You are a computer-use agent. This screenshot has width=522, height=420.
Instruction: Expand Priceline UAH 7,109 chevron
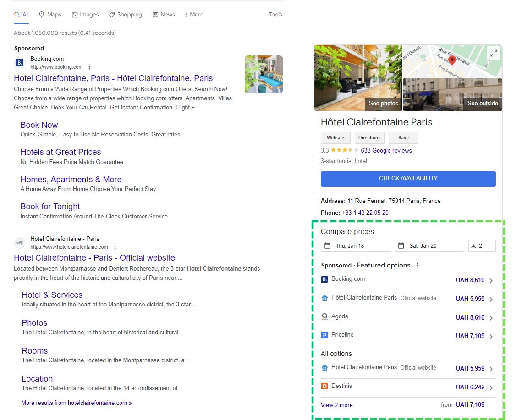click(491, 337)
